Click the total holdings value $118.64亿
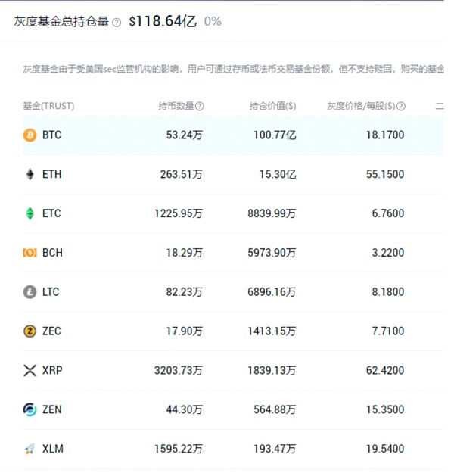The width and height of the screenshot is (454, 476). [163, 21]
